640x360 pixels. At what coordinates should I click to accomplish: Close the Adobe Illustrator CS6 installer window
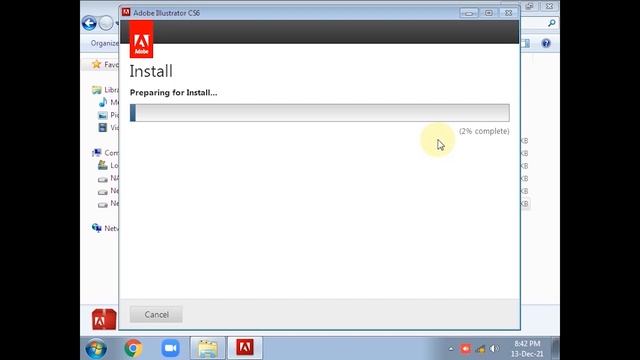(x=508, y=13)
